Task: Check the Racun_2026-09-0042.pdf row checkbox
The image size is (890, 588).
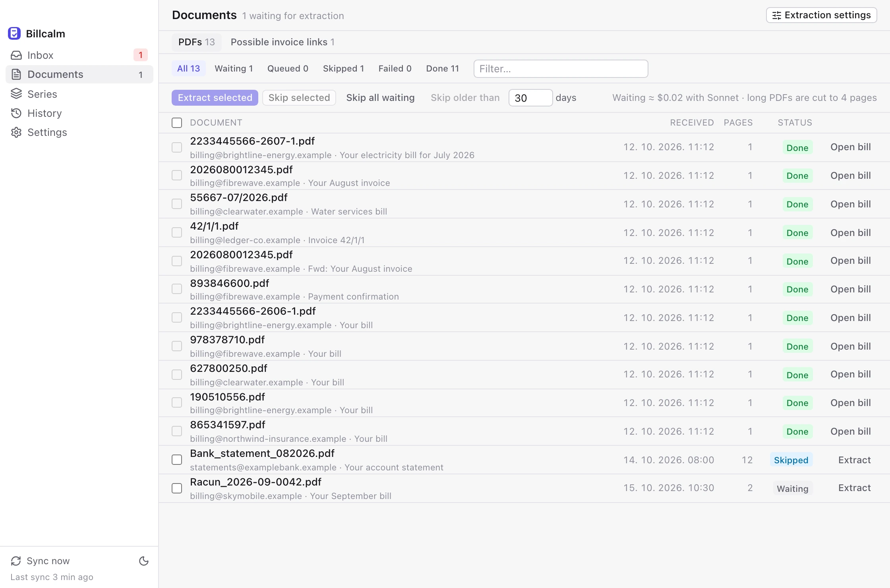Action: (x=177, y=488)
